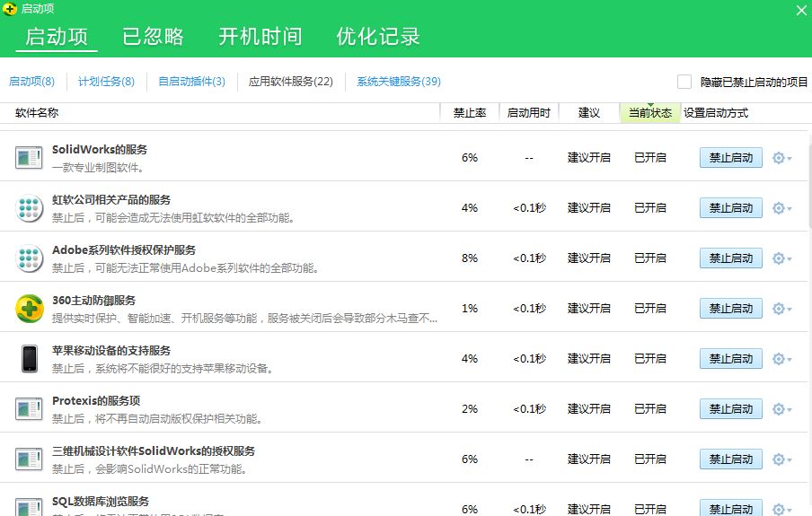Click description 一款专业制图软件。
Screen dimensions: 812x516
tap(98, 168)
